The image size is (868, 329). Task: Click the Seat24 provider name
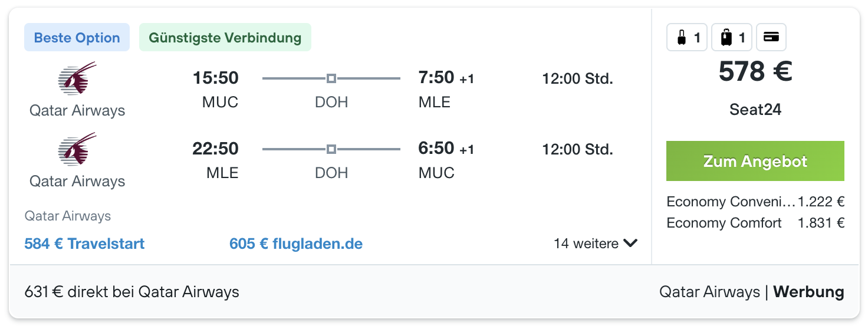(755, 110)
